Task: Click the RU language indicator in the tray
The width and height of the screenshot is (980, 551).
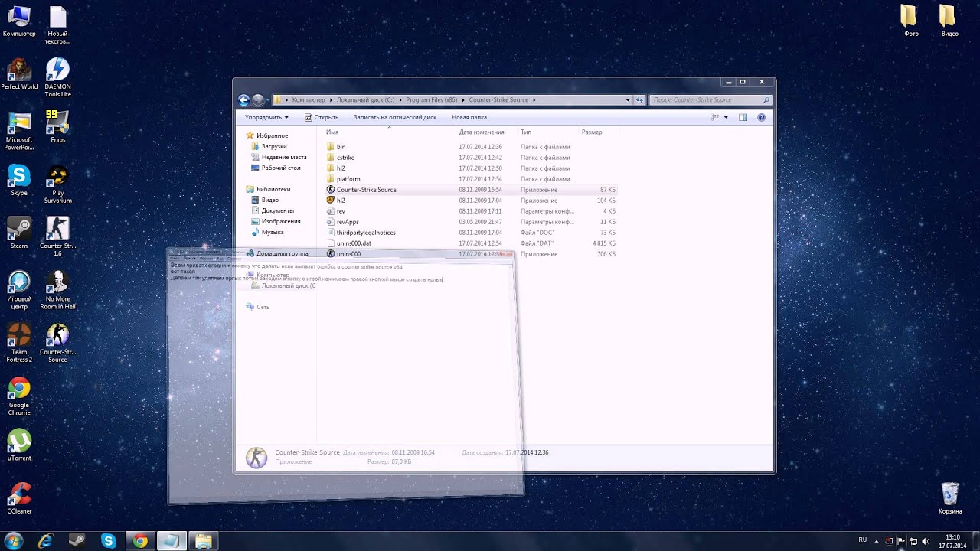Action: [x=863, y=540]
